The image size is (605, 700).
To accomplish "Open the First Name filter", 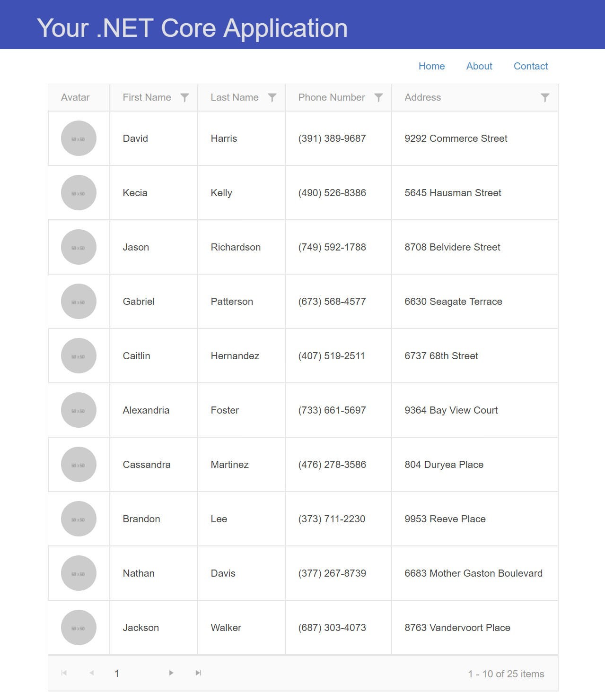I will (x=184, y=97).
